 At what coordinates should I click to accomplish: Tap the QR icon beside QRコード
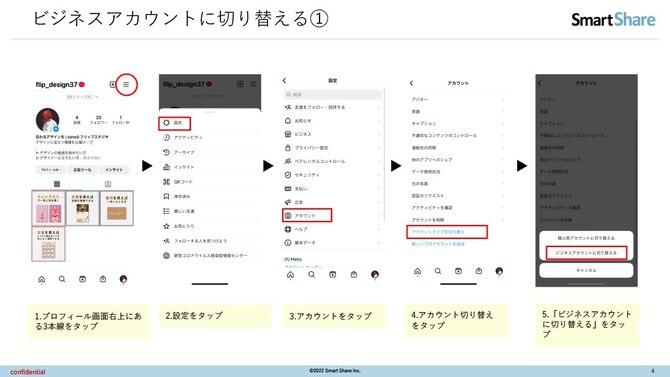click(166, 182)
